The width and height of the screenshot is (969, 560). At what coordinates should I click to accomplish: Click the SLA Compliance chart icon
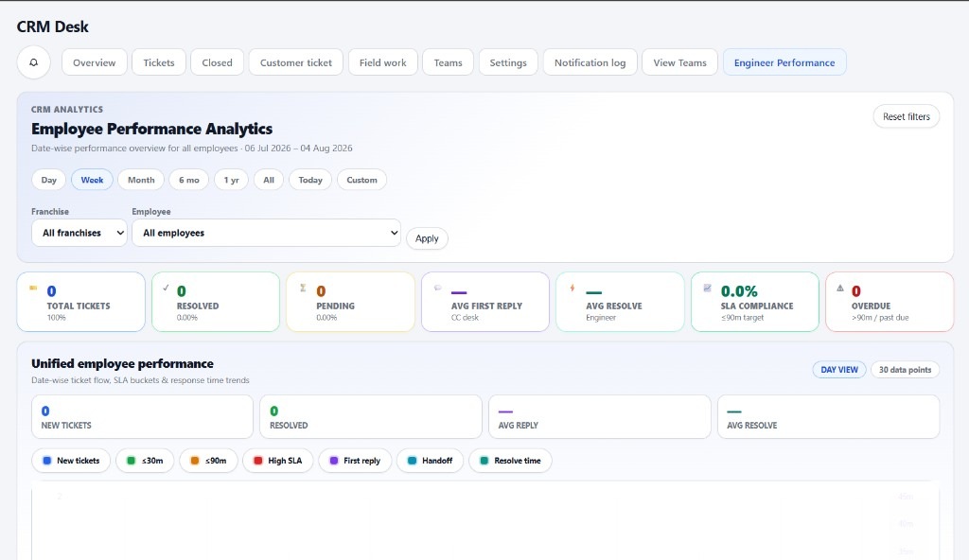[708, 288]
